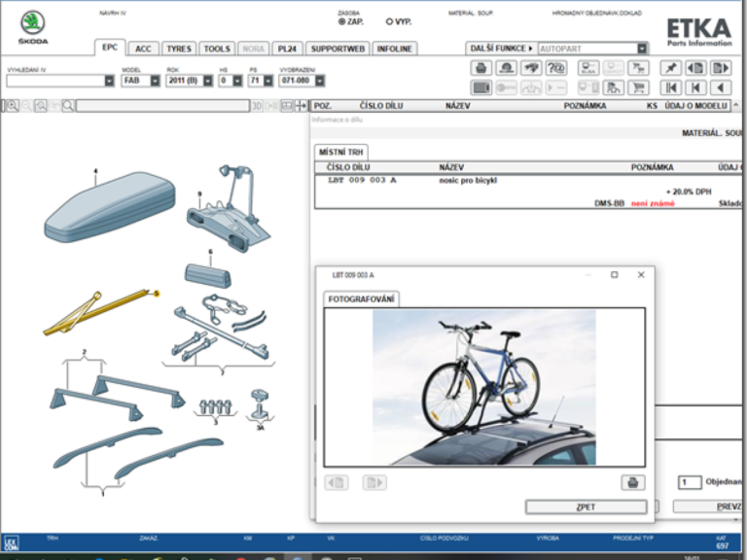747x560 pixels.
Task: Switch to the ACC tab
Action: 143,48
